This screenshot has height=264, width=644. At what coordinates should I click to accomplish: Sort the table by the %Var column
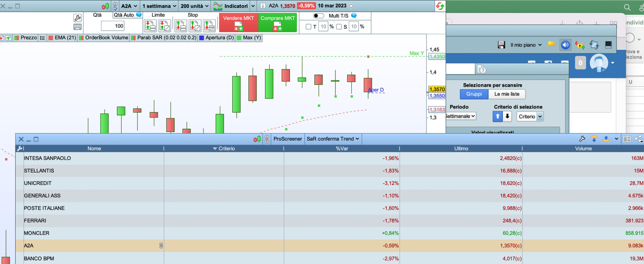coord(342,148)
